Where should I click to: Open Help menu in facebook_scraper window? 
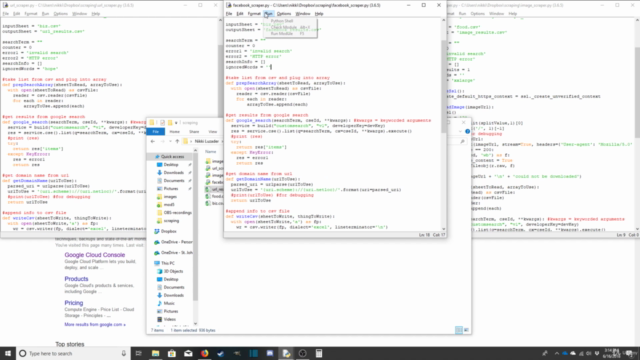pos(319,13)
